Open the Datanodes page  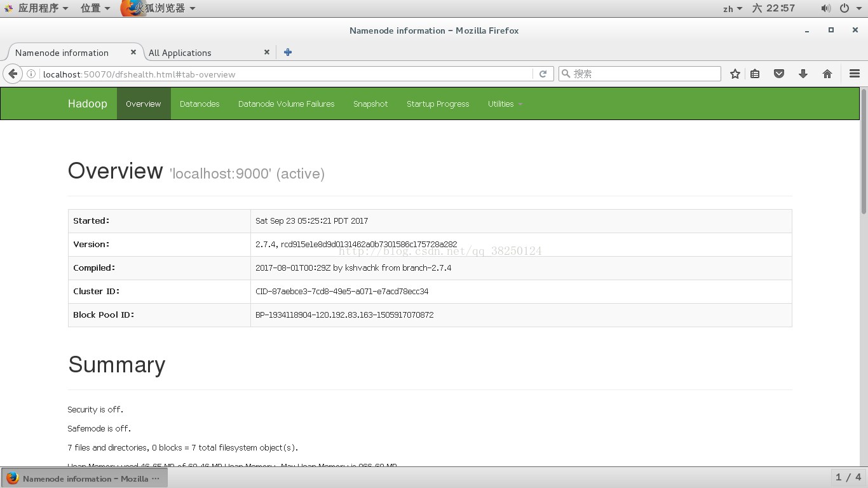pos(200,104)
